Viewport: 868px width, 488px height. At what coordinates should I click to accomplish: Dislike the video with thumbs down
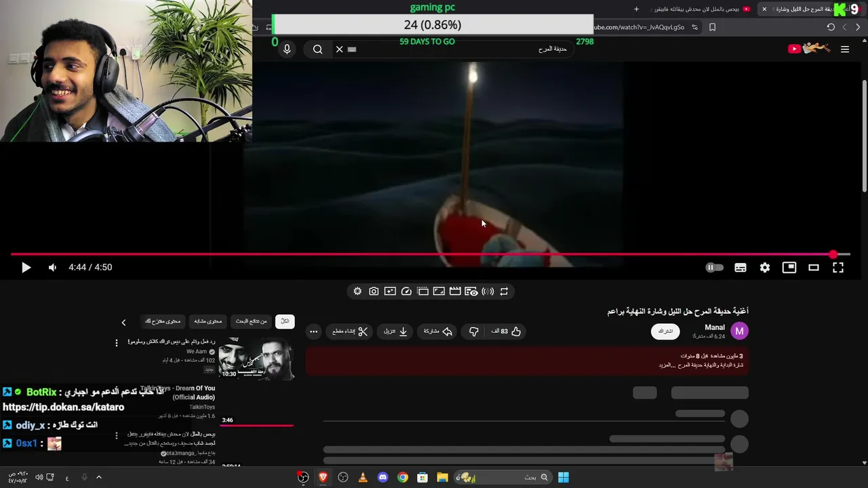[474, 331]
